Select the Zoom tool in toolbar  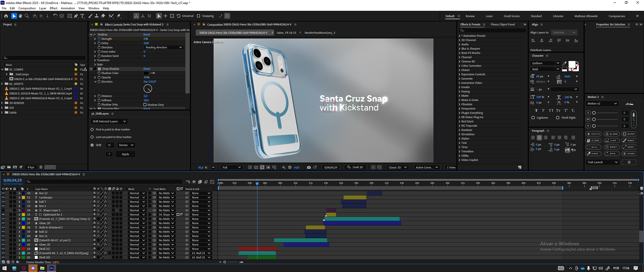(27, 16)
